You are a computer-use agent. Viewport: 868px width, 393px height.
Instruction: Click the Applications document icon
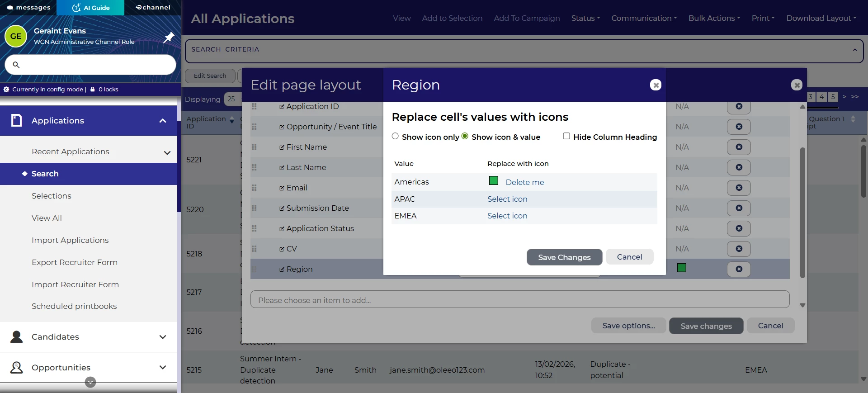tap(17, 120)
